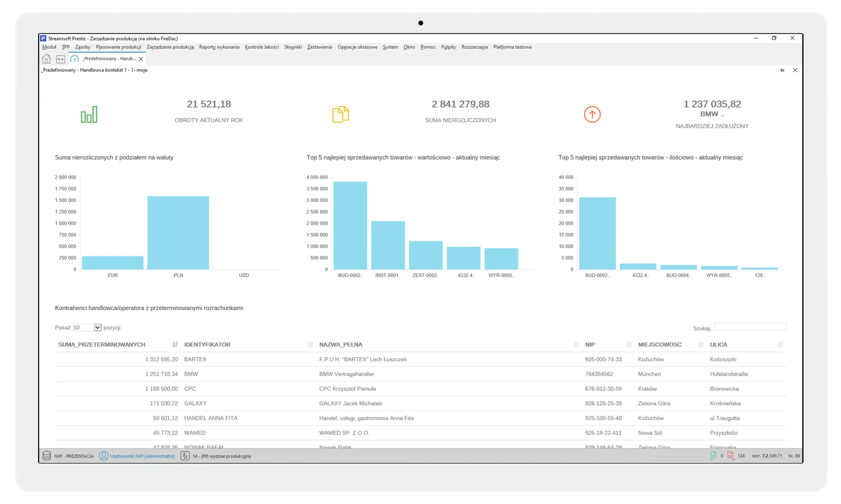The height and width of the screenshot is (504, 841).
Task: Click the home icon in the tab bar
Action: 46,59
